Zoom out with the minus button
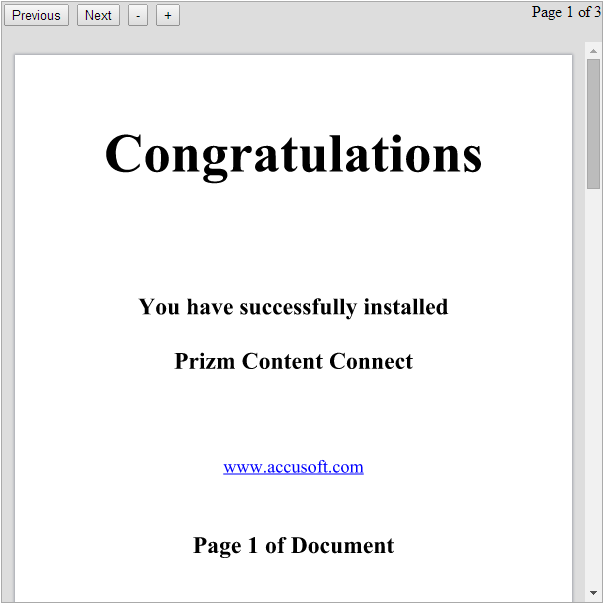 (138, 15)
